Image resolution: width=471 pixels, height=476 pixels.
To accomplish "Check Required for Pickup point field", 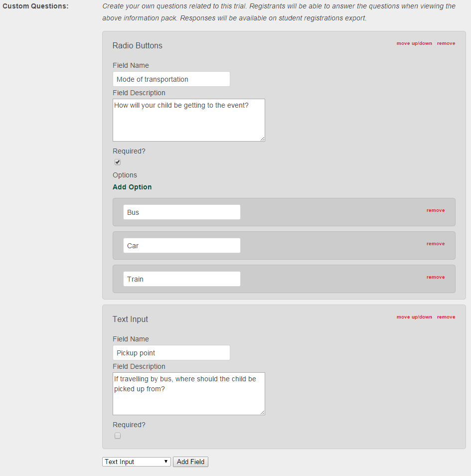I will click(118, 436).
